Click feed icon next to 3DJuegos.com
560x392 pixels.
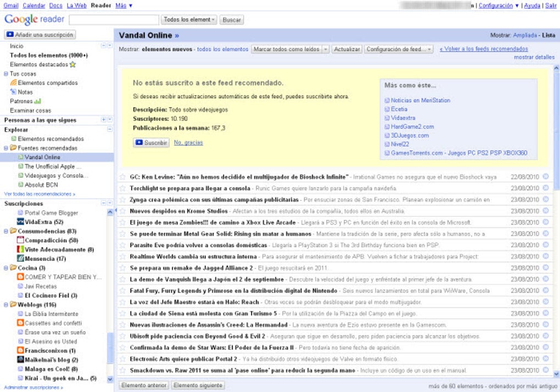(x=387, y=136)
